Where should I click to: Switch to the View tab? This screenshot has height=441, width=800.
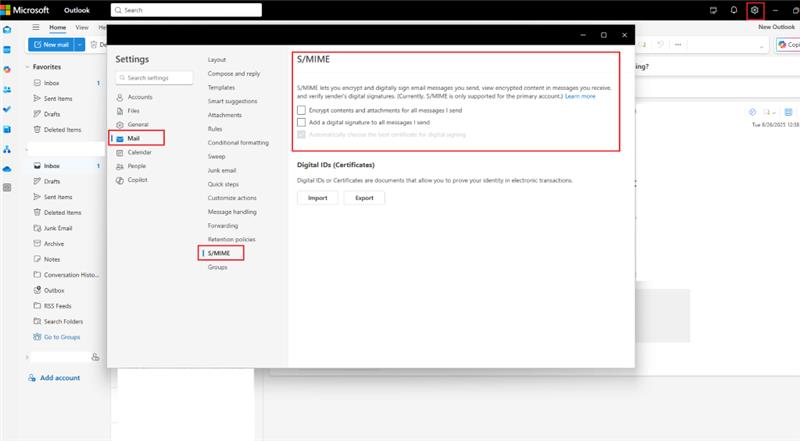(x=82, y=28)
